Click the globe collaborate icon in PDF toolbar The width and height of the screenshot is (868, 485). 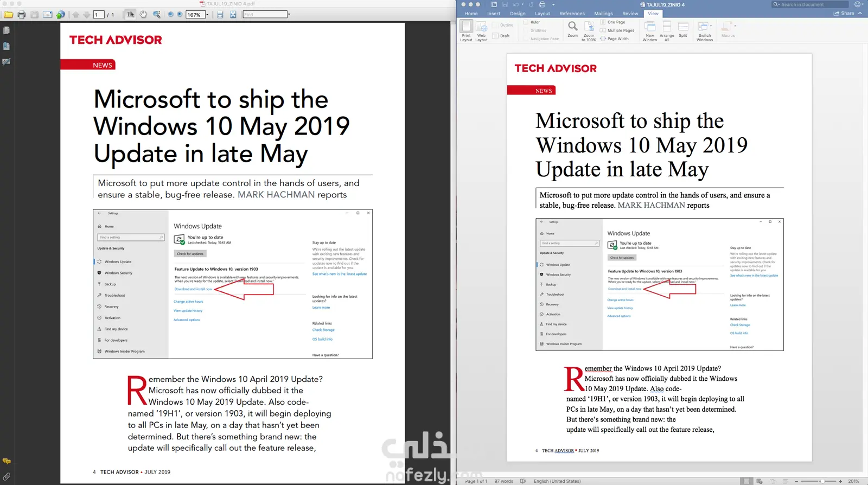tap(61, 15)
